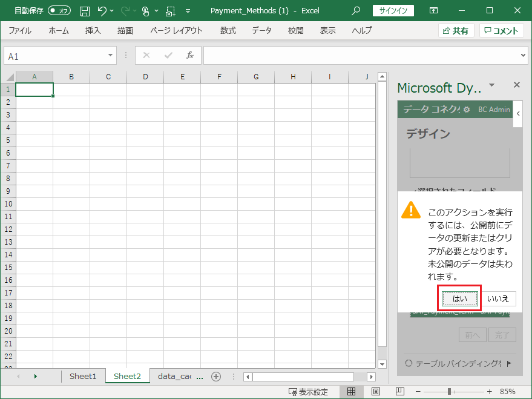Switch to the 校閲 tab
The width and height of the screenshot is (532, 399).
[x=295, y=30]
